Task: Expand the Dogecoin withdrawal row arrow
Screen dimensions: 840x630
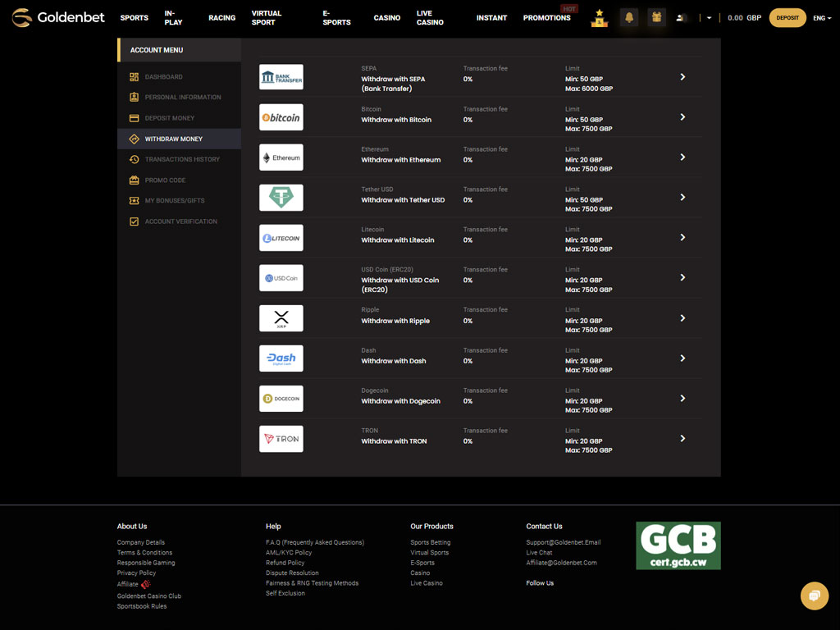Action: point(682,399)
